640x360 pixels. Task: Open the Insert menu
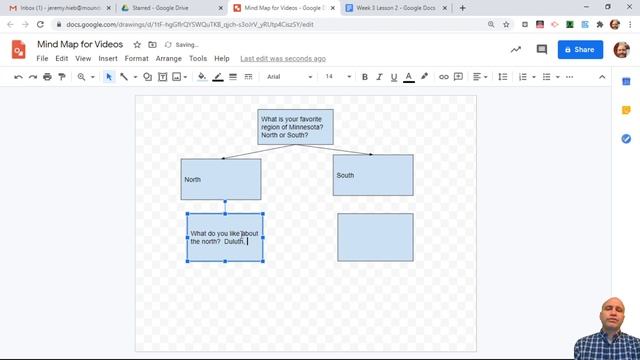tap(108, 58)
